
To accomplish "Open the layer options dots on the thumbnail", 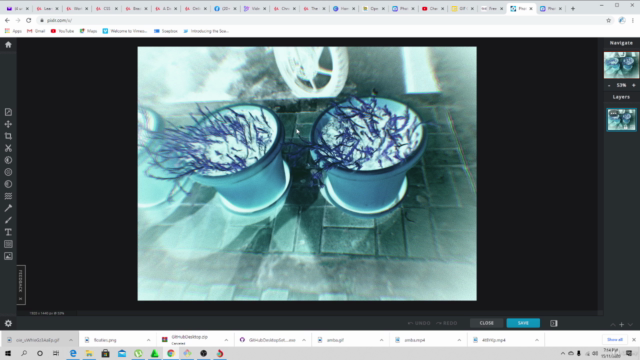I will tap(613, 114).
